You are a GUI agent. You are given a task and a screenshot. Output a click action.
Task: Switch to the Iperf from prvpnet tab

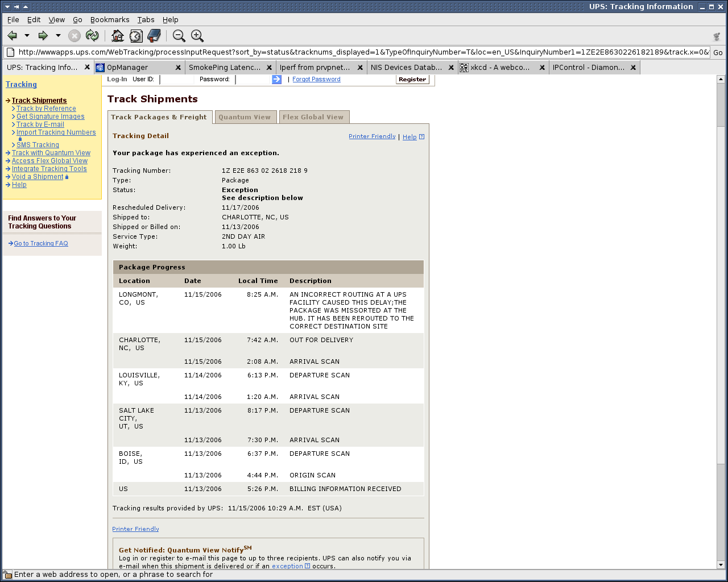[x=321, y=67]
